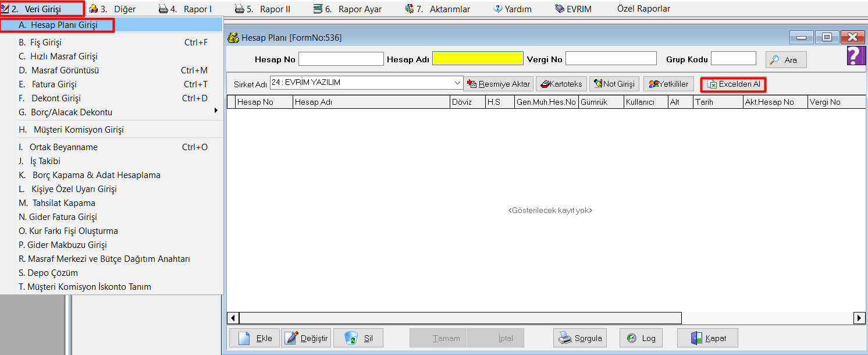The width and height of the screenshot is (868, 355).
Task: Click the purple question mark help icon
Action: [855, 56]
